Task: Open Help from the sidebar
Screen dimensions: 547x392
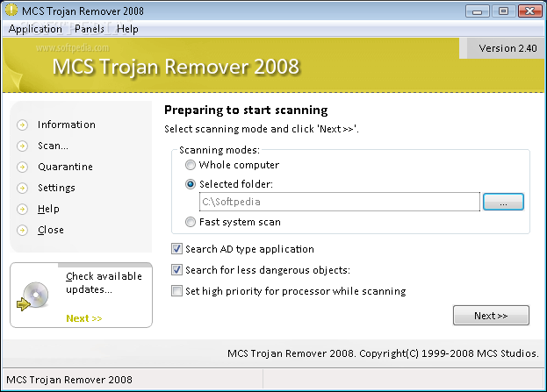Action: tap(48, 209)
